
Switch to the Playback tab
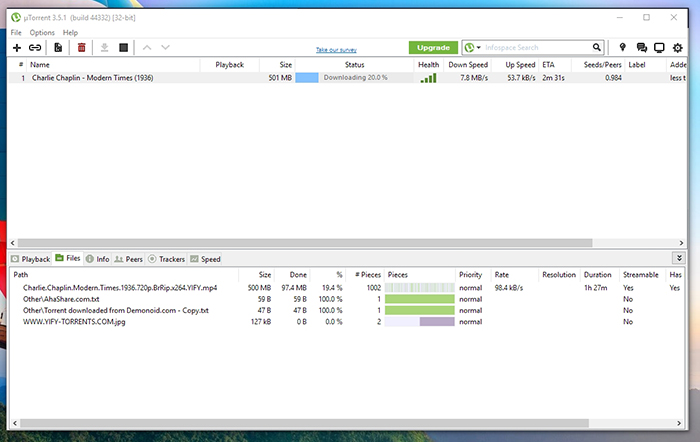pyautogui.click(x=31, y=259)
